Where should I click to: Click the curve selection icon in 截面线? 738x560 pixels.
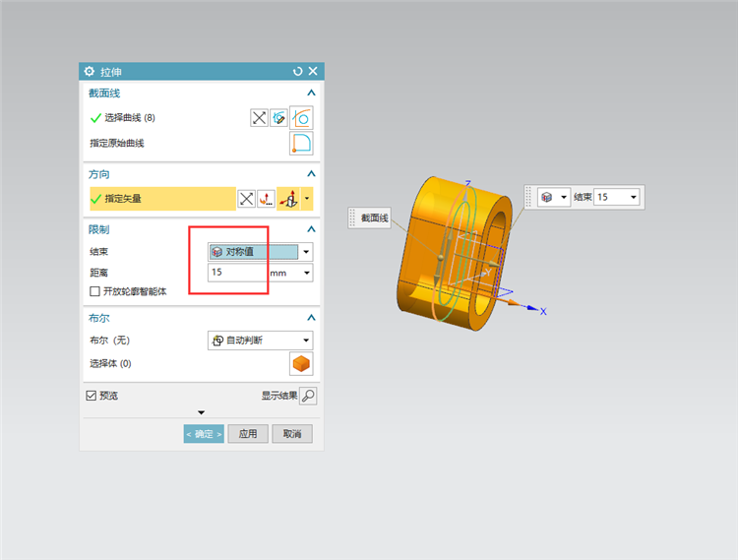(301, 118)
